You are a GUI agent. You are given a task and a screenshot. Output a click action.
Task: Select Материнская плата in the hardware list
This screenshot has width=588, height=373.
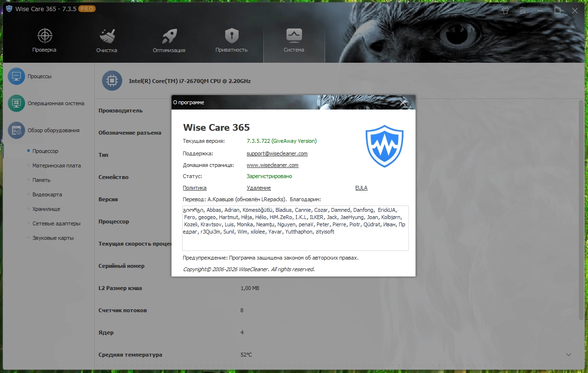57,166
